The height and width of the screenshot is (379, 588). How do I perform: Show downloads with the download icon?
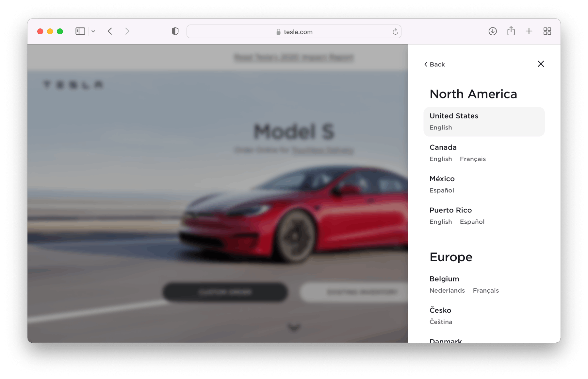point(493,31)
